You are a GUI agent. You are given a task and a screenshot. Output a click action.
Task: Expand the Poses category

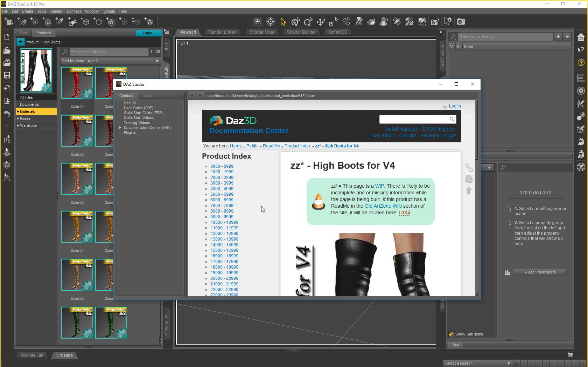click(18, 118)
